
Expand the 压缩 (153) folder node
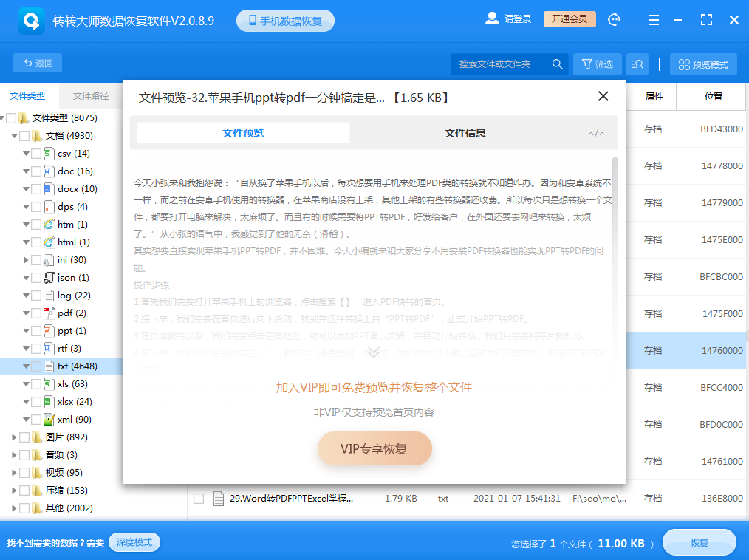coord(13,489)
